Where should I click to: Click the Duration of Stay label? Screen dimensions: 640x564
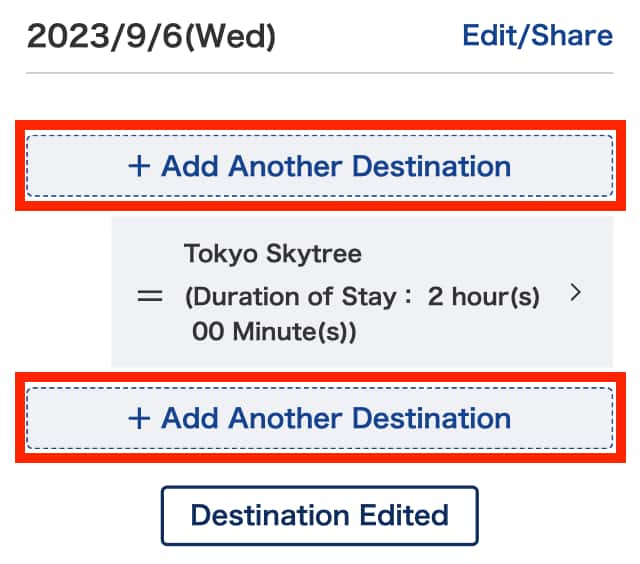point(299,297)
